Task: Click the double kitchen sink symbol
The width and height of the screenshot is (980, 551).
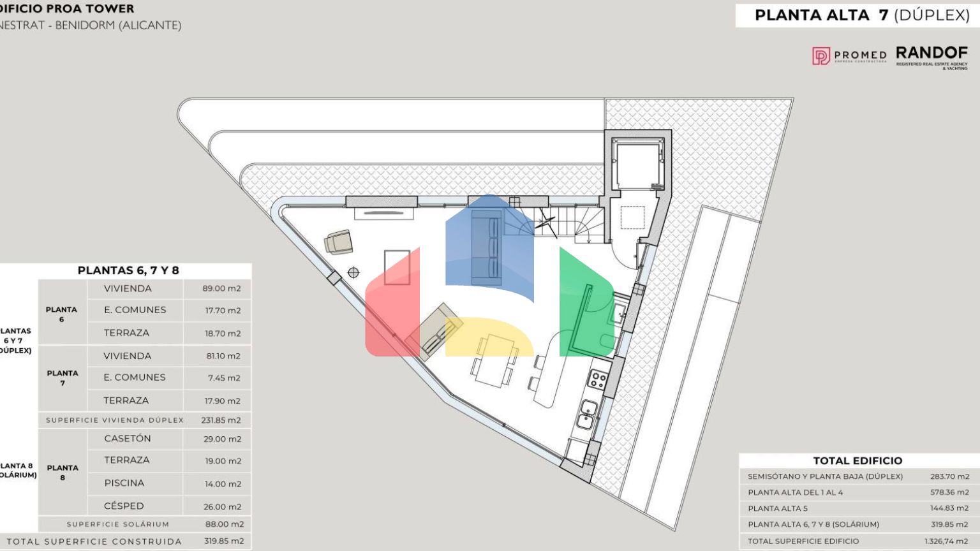Action: point(587,414)
